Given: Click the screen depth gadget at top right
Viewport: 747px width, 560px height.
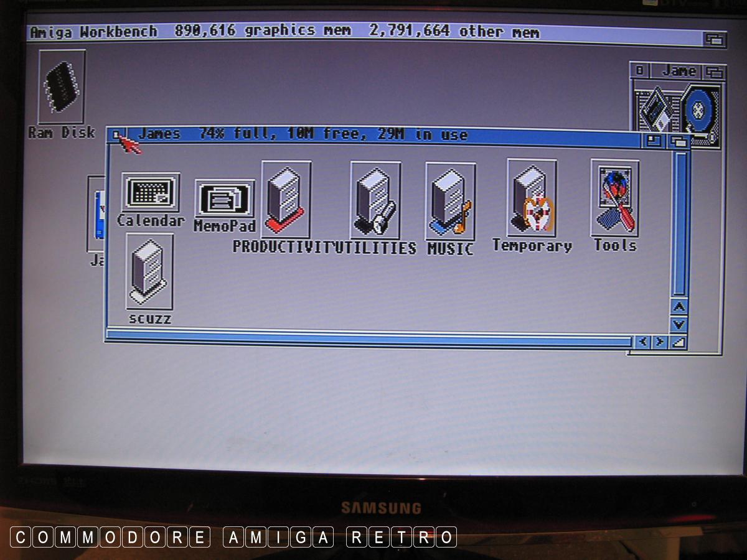Looking at the screenshot, I should [714, 40].
